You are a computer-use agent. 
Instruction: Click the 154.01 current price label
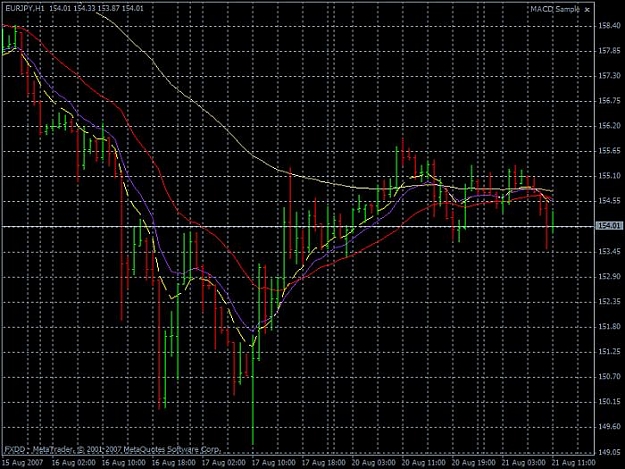[x=609, y=226]
